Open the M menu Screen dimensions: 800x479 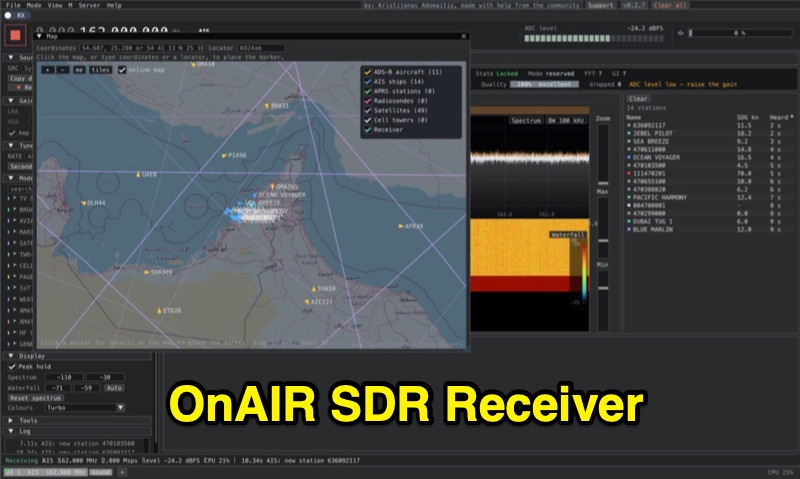[x=70, y=5]
